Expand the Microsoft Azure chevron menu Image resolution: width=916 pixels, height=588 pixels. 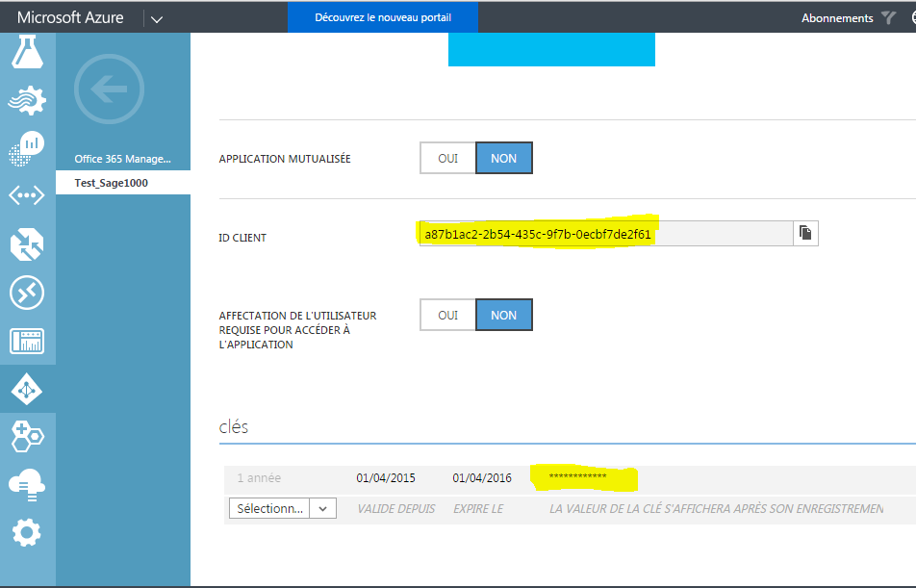(x=157, y=18)
